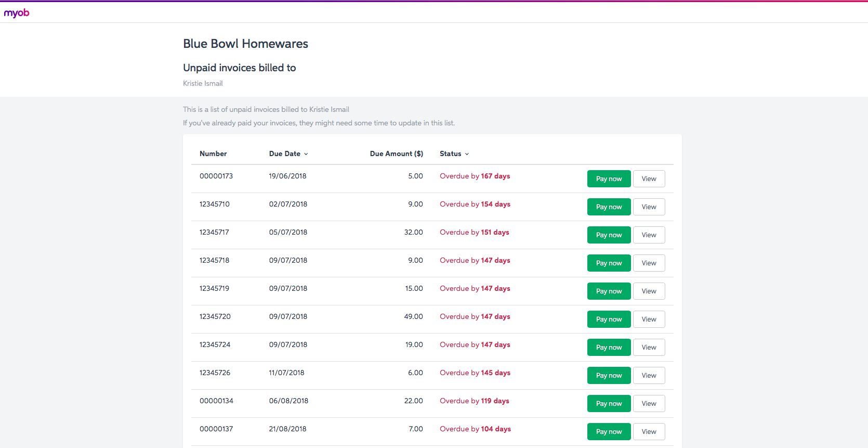View invoice 00000173
868x448 pixels.
649,179
